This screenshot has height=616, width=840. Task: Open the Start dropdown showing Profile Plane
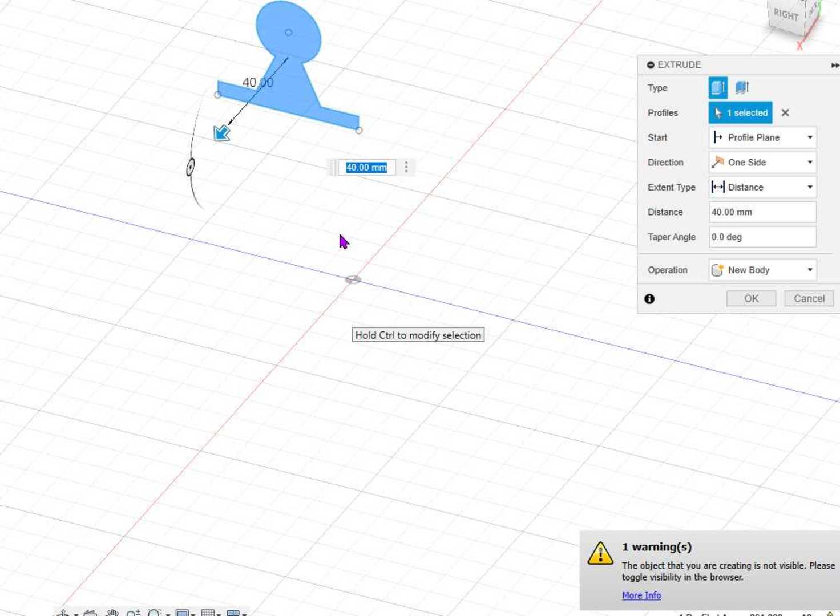click(x=762, y=137)
